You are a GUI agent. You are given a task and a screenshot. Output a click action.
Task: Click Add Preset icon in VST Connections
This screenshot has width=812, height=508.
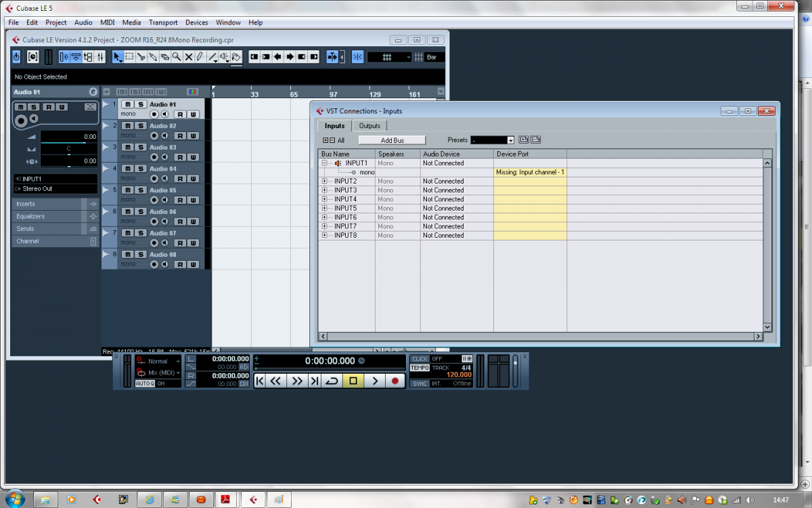524,140
